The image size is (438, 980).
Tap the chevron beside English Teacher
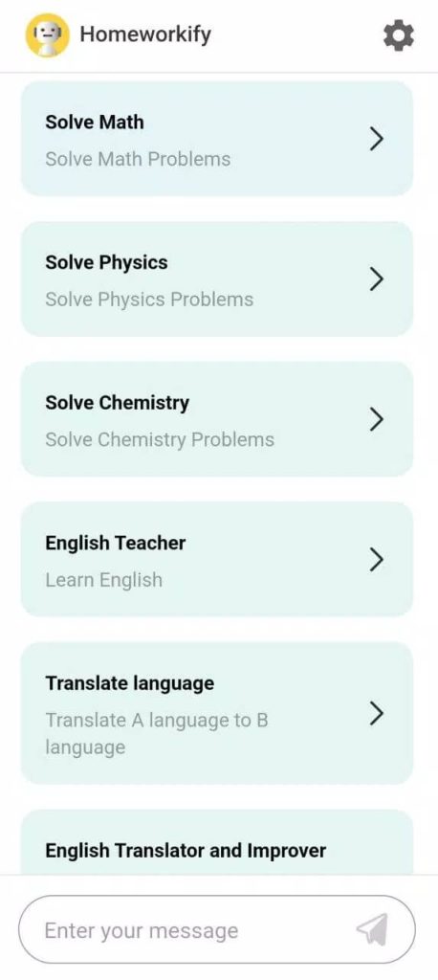click(376, 559)
